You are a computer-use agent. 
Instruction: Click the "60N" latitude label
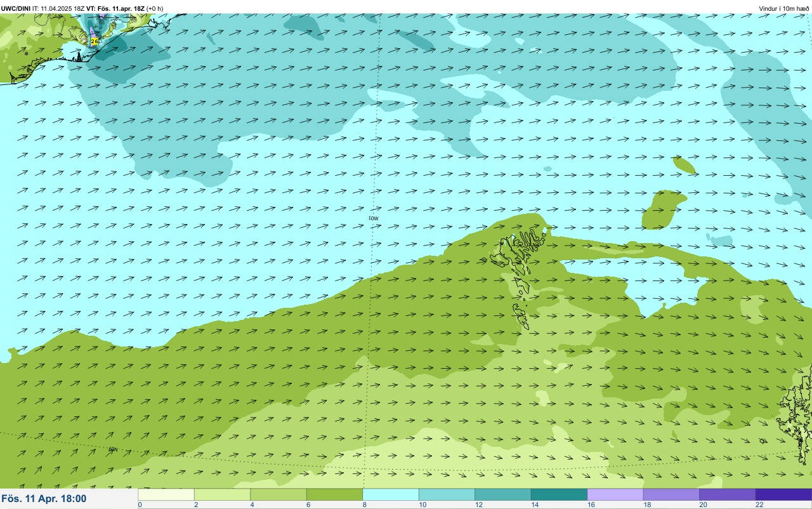114,449
